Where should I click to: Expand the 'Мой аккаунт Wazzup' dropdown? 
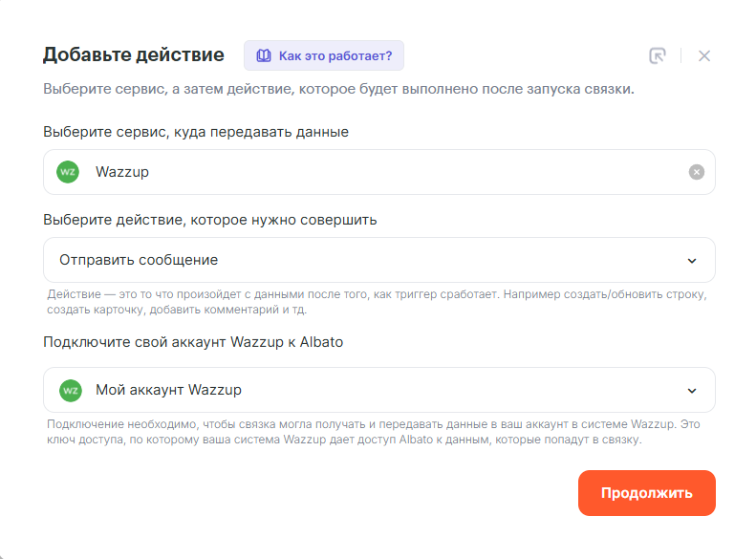tap(378, 390)
